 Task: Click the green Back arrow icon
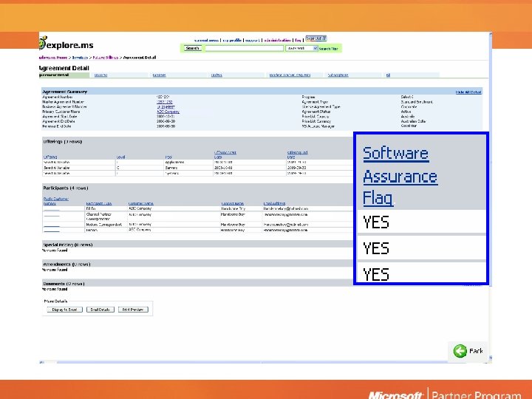[x=460, y=351]
